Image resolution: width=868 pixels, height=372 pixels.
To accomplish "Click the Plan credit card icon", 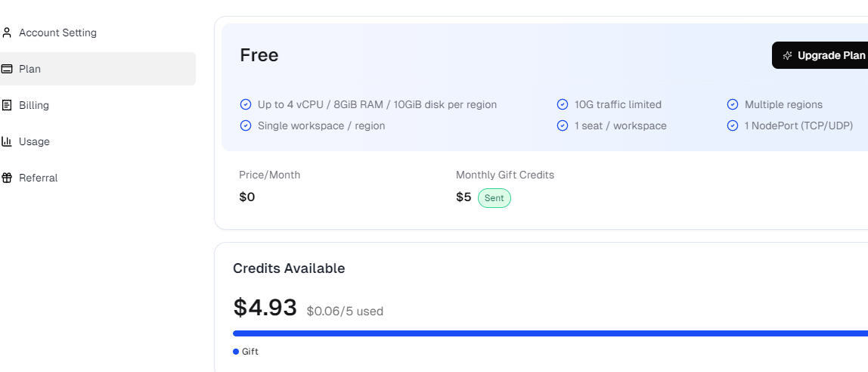I will click(7, 69).
